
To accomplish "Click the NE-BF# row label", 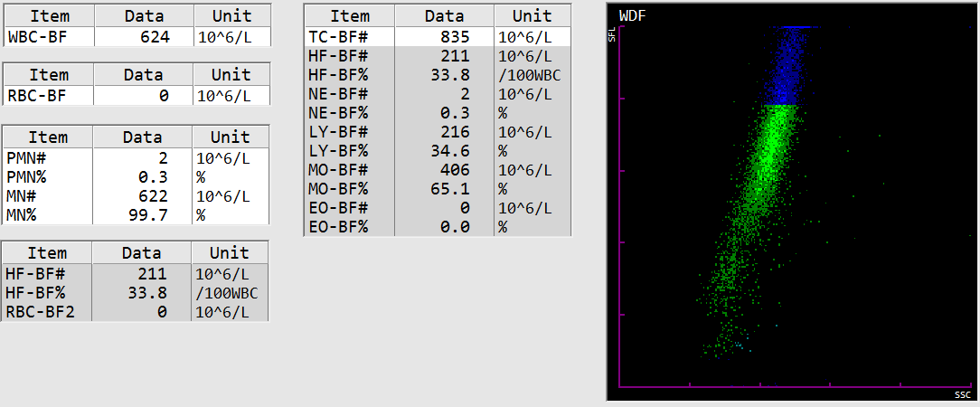I will click(337, 94).
